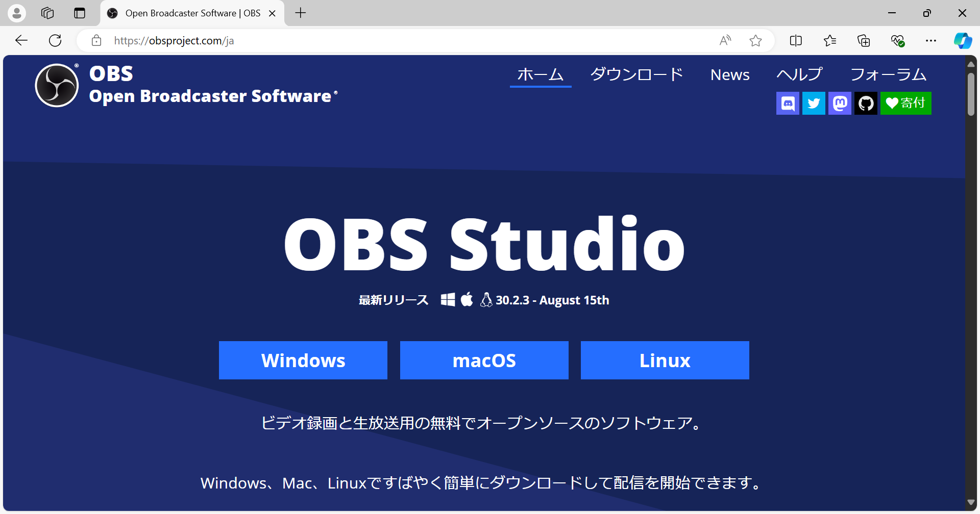Screen dimensions: 980x514
Task: Click the scrollbar down arrow
Action: (x=971, y=503)
